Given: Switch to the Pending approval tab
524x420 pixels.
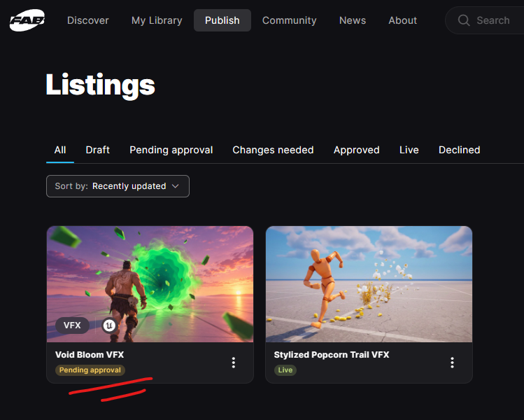Looking at the screenshot, I should coord(171,150).
